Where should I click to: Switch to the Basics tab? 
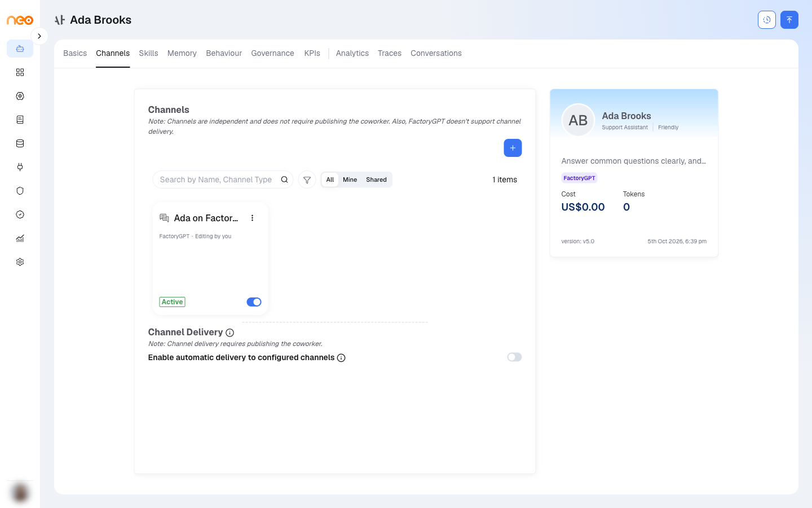point(75,53)
